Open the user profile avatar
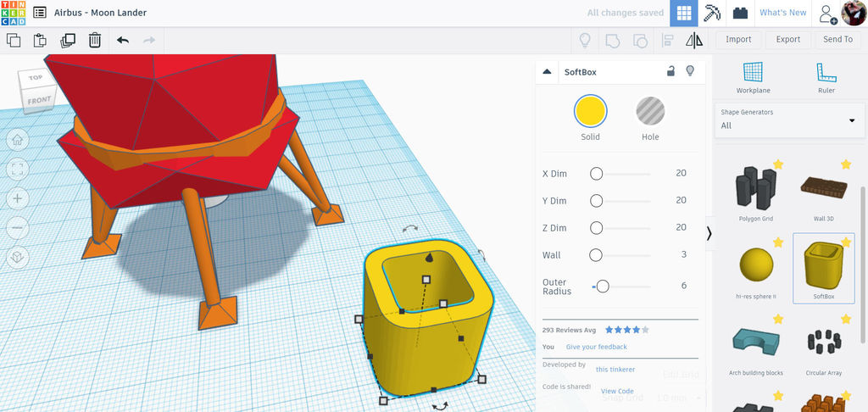 [x=854, y=13]
